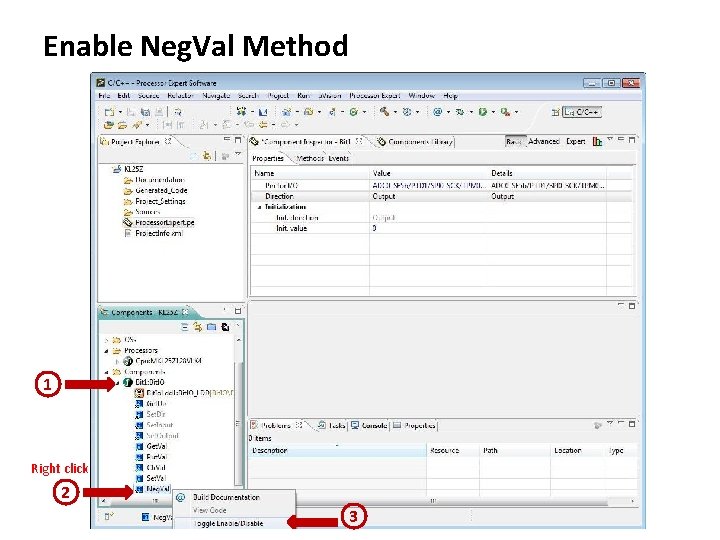
Task: Choose Build Documentation in context menu
Action: tap(226, 497)
